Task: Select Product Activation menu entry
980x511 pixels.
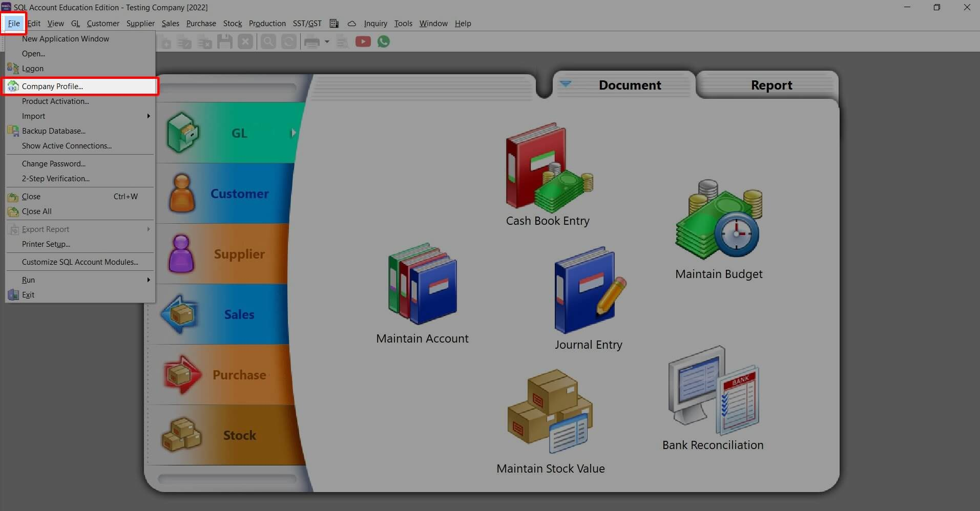Action: 80,101
